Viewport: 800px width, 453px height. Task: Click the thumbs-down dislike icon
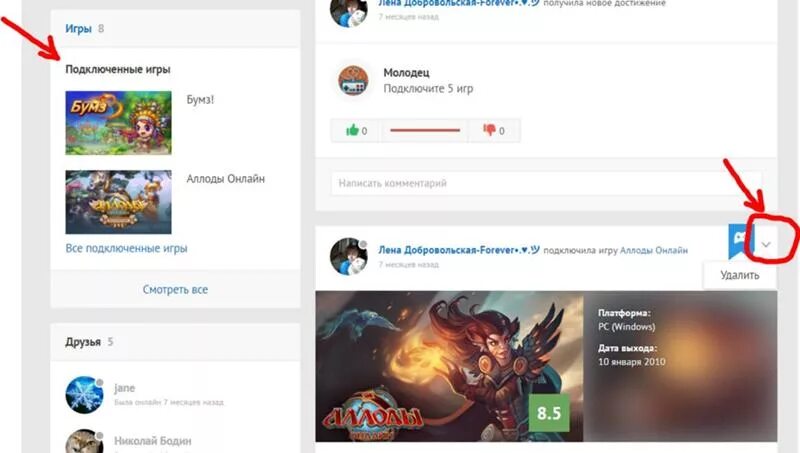(489, 130)
